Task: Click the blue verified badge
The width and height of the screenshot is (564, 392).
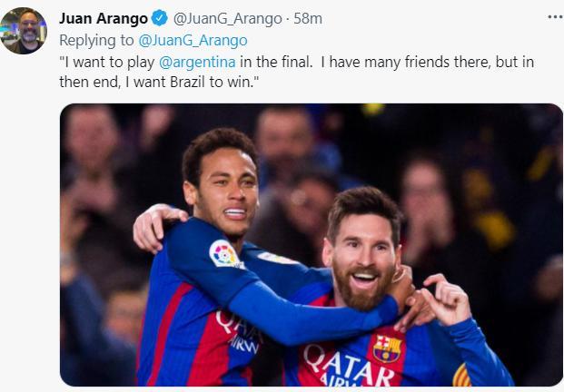Action: point(159,19)
